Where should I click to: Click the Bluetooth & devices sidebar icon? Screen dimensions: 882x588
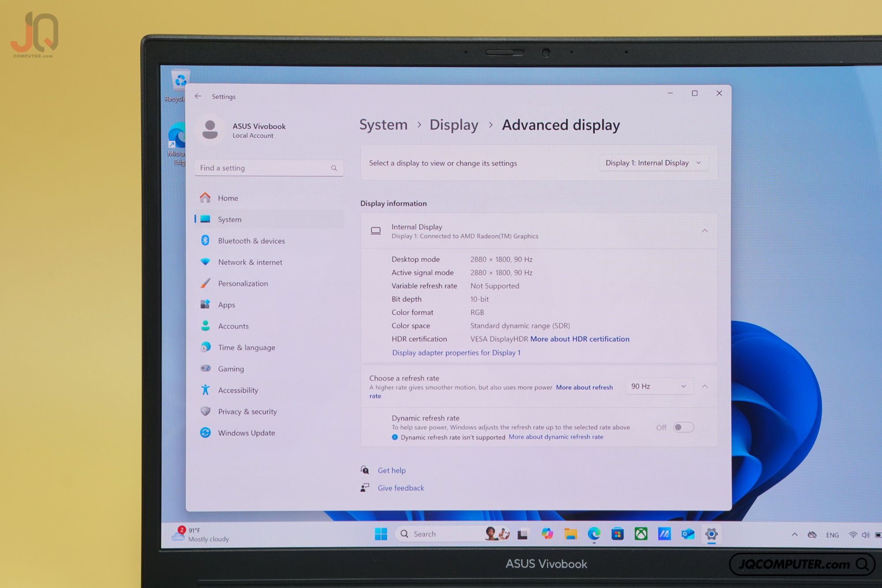(x=206, y=240)
